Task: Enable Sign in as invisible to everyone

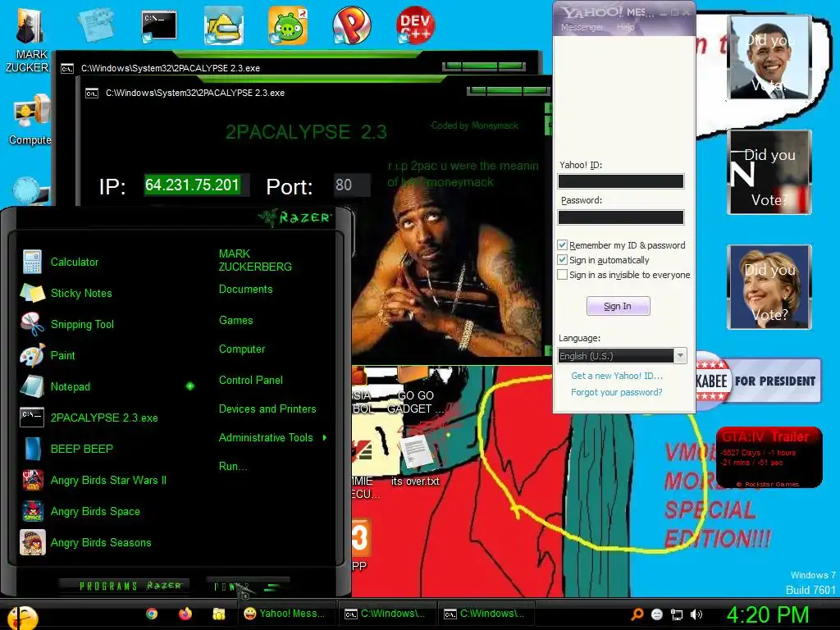Action: tap(562, 275)
